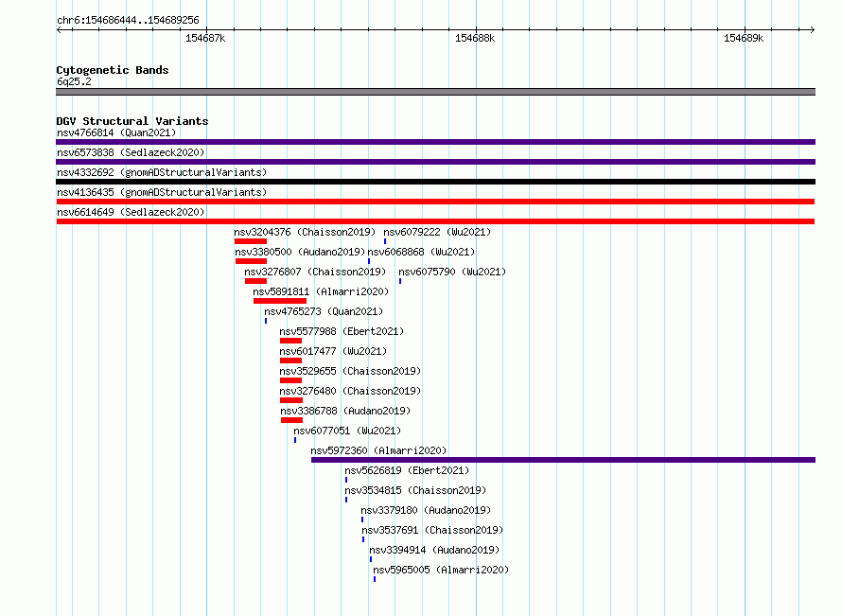
Task: Open nsv4136435 (gnomADStructuralVariants) label
Action: (x=162, y=192)
